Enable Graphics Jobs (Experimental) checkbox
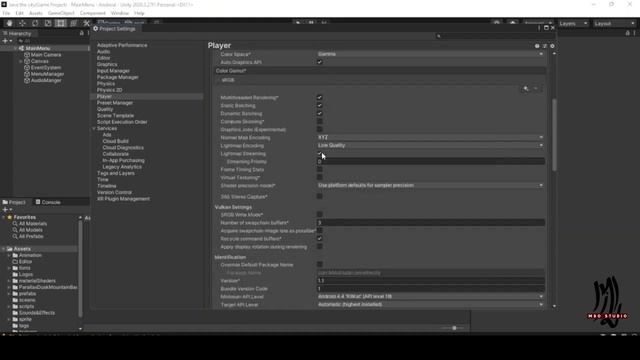The height and width of the screenshot is (360, 640). pos(320,129)
